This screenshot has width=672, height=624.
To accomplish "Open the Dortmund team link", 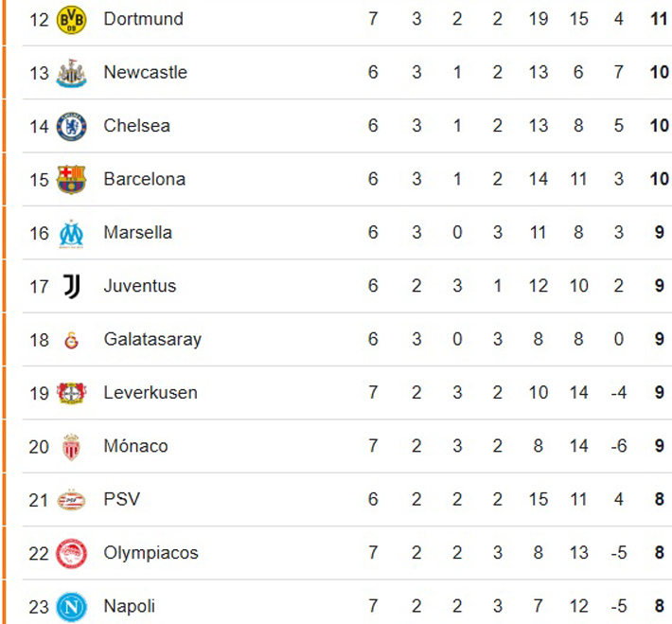I will pyautogui.click(x=143, y=19).
